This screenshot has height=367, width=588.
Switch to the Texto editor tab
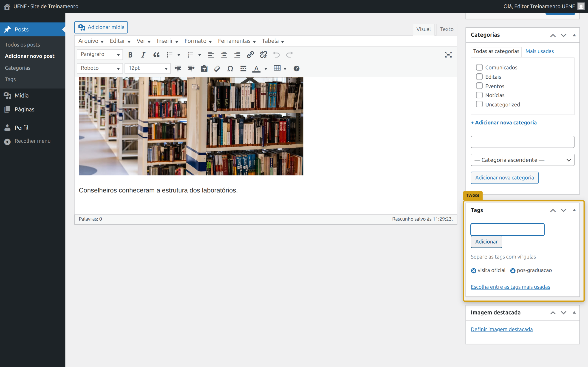coord(447,29)
